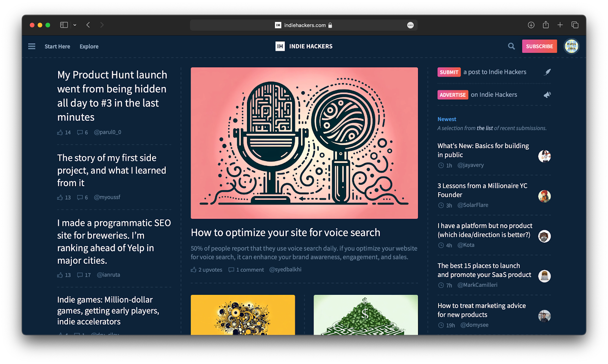Visit @ianruta profile
The image size is (608, 364).
108,275
